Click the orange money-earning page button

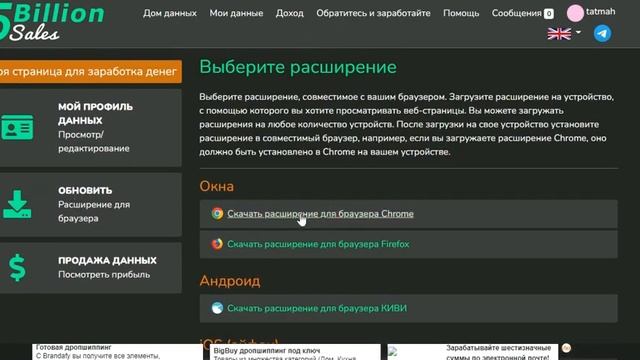point(91,71)
